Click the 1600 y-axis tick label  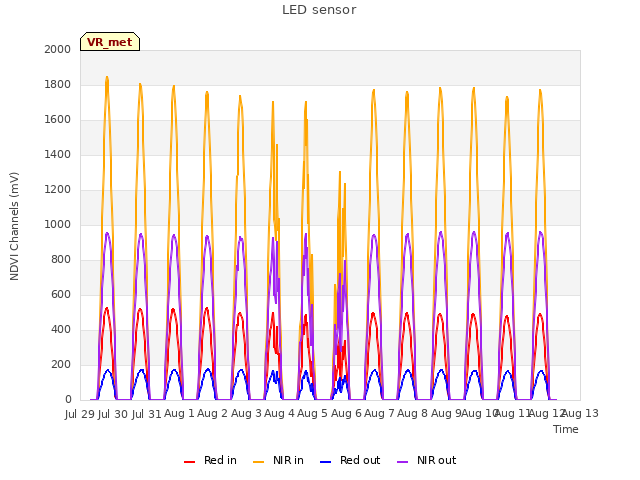point(58,120)
